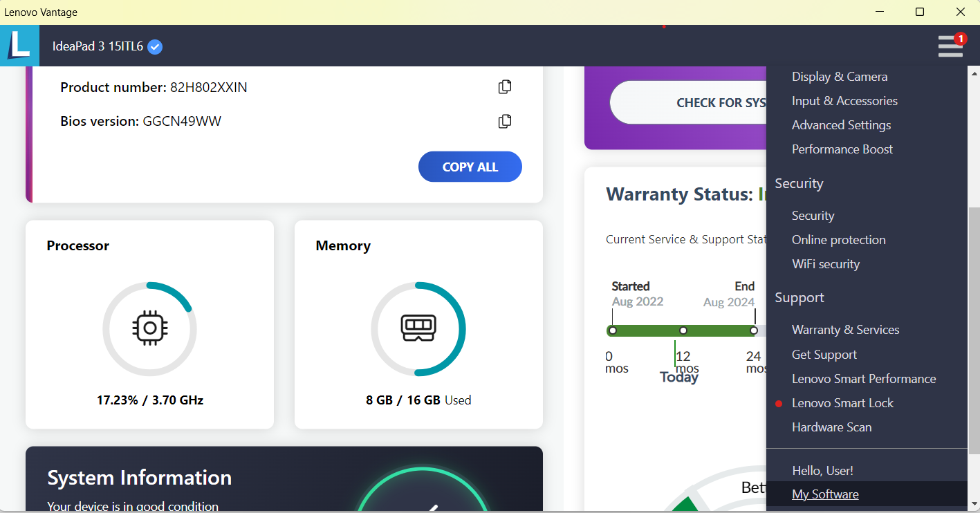Screen dimensions: 980x513
Task: Click the Support section heading in the menu
Action: pyautogui.click(x=799, y=297)
